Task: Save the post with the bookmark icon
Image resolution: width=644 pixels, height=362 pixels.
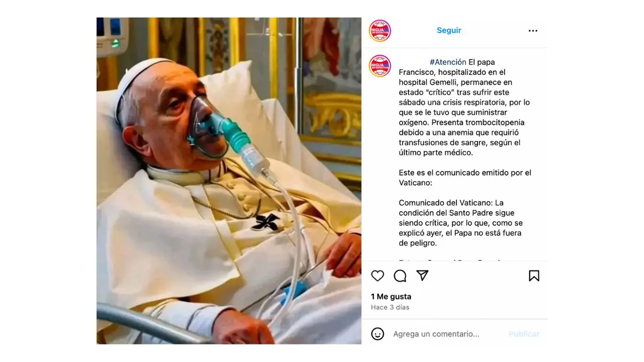Action: click(534, 276)
